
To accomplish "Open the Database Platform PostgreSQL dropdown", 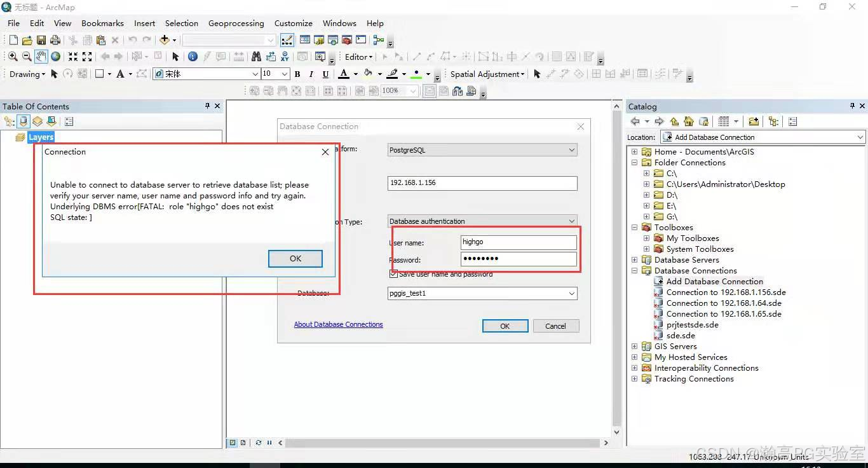I will pos(482,150).
